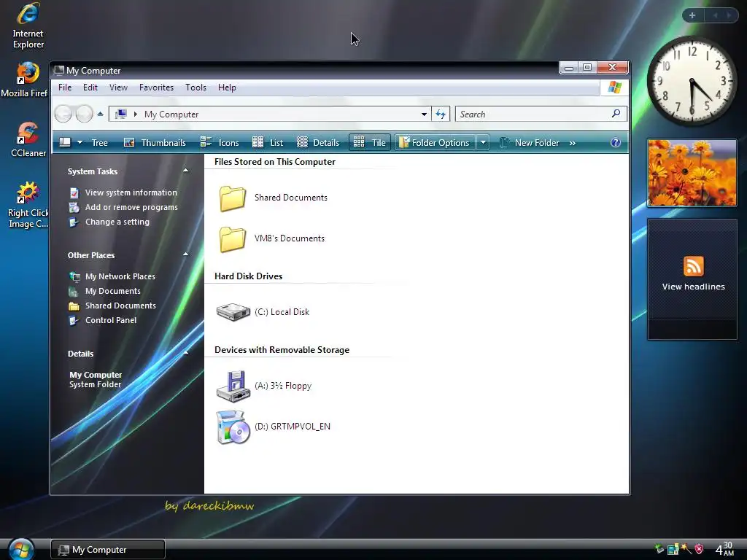Click Add or remove programs link

[131, 207]
